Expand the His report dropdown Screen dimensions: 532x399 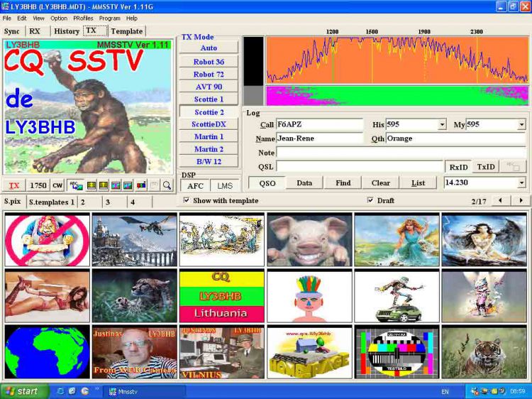[442, 125]
